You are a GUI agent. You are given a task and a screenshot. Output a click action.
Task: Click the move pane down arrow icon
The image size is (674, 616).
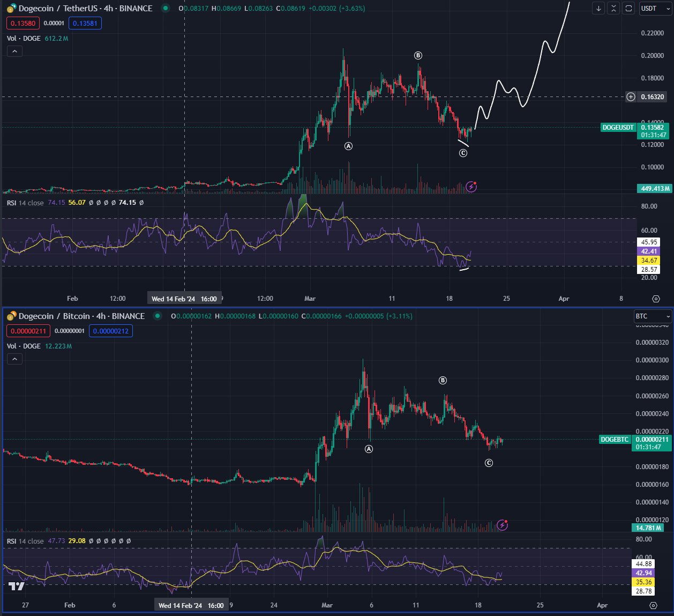(599, 9)
